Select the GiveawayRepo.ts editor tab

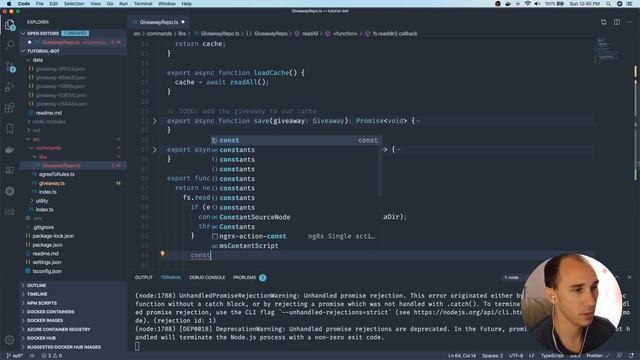click(159, 22)
